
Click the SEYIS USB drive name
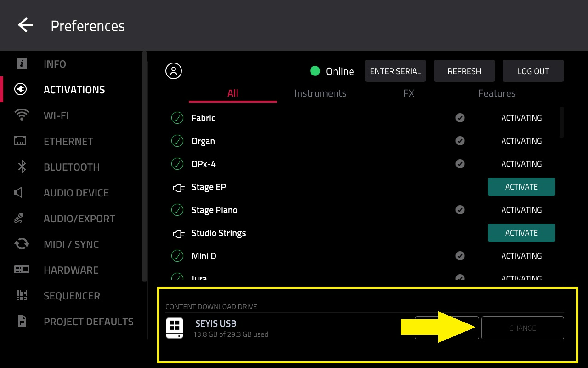coord(216,323)
